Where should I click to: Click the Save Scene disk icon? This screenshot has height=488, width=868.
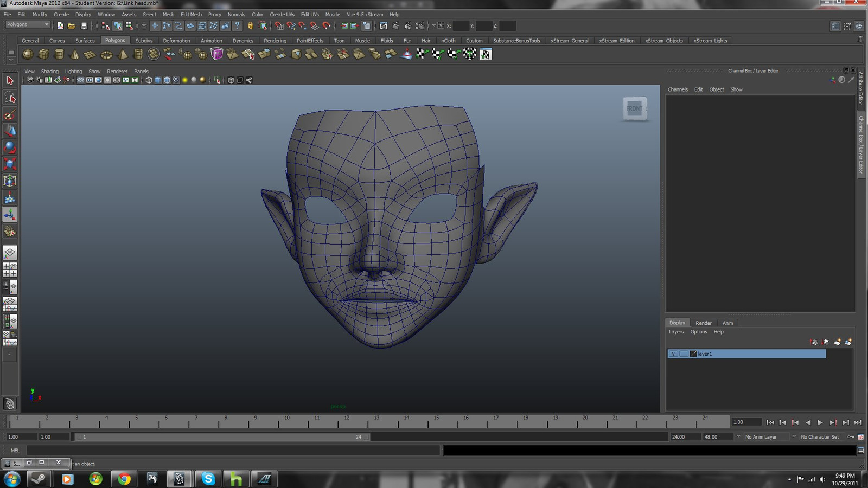84,25
